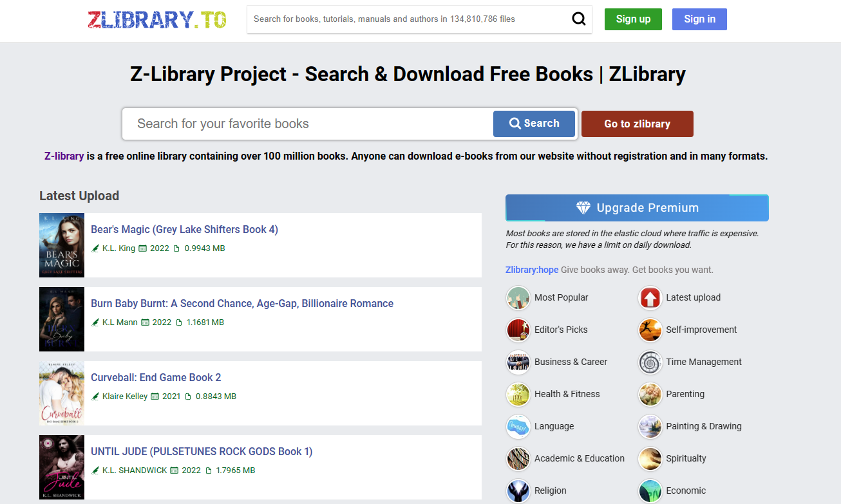
Task: Click file size 0.9943 MB
Action: (x=205, y=248)
